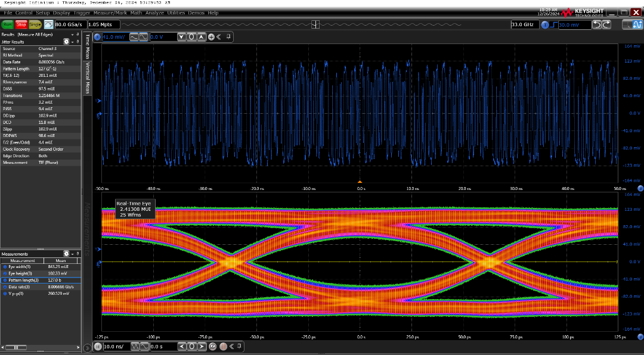Click the Measurement column header
Screen dimensions: 644x355
click(x=23, y=261)
